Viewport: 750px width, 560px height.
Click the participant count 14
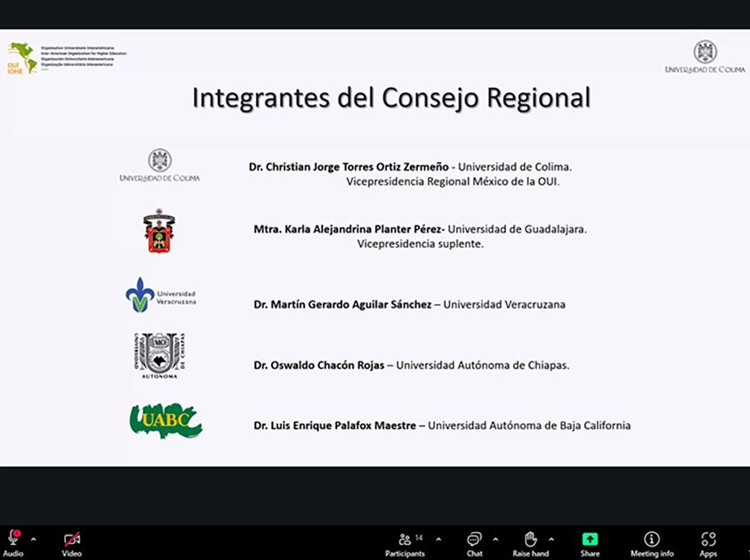point(419,538)
